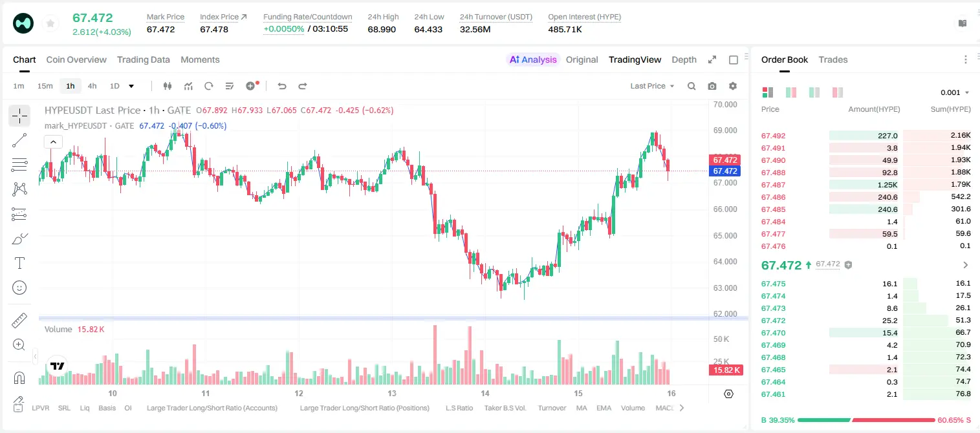The height and width of the screenshot is (433, 980).
Task: Expand the 0.001 order book precision dropdown
Action: [x=955, y=92]
